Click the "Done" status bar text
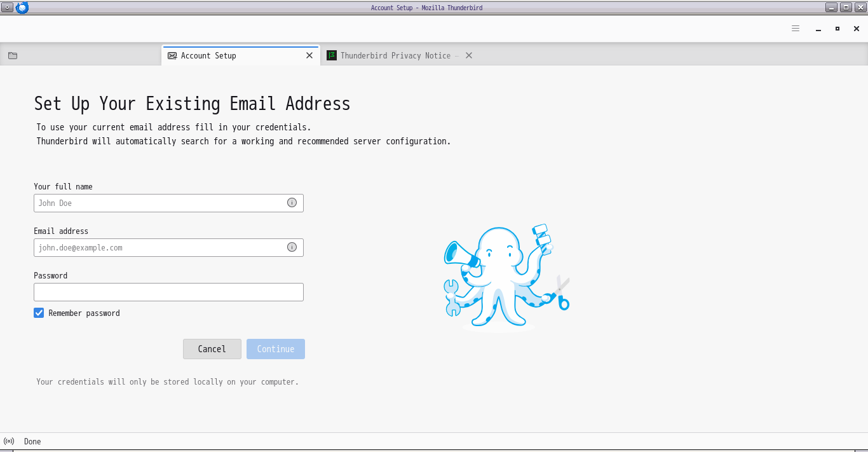Screen dimensions: 868x452 tap(32, 441)
